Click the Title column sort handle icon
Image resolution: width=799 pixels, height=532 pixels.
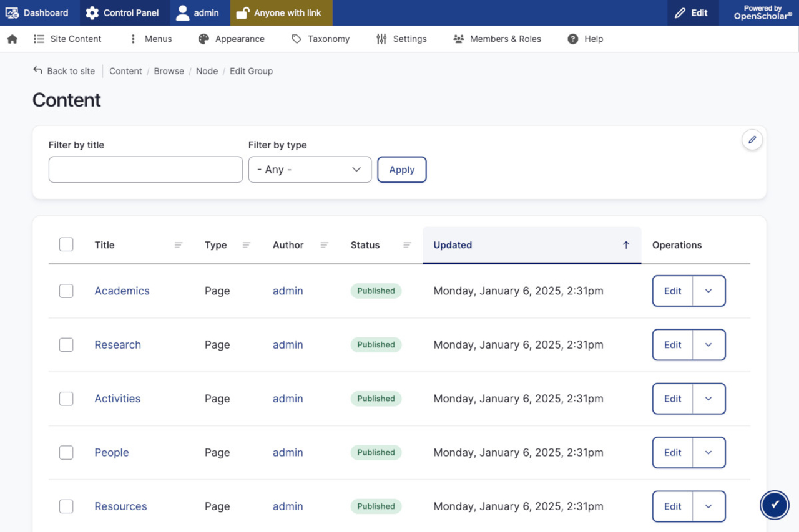point(179,245)
